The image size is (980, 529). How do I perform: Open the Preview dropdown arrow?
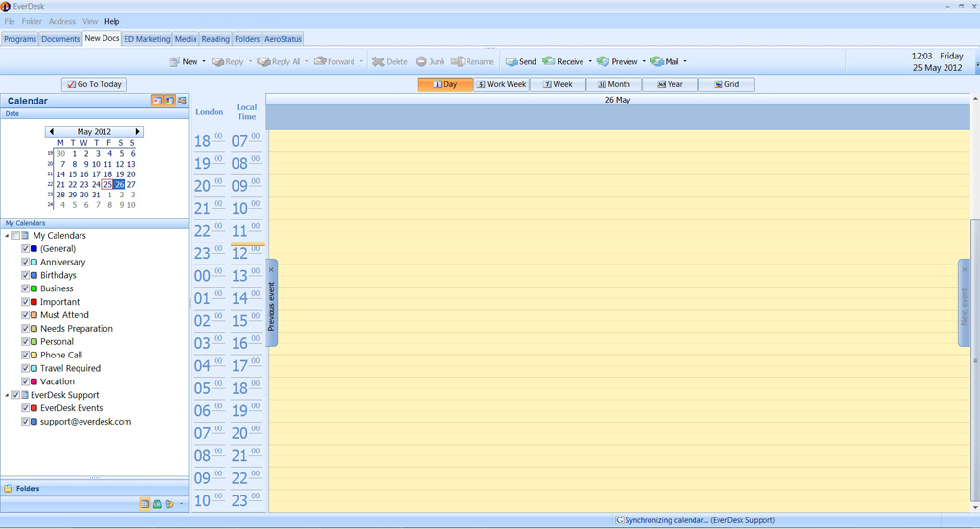pos(644,61)
